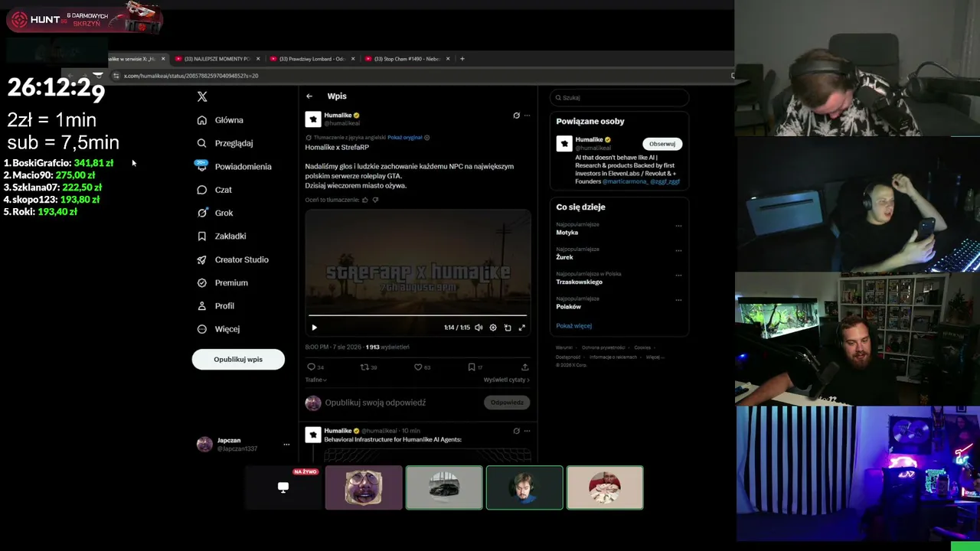Click Pokaż więcej under trends
980x551 pixels.
[573, 326]
